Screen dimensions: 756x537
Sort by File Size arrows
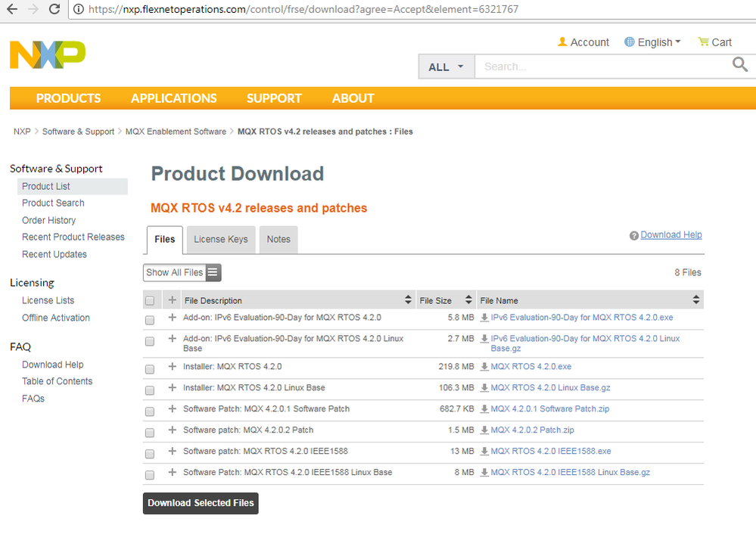468,300
